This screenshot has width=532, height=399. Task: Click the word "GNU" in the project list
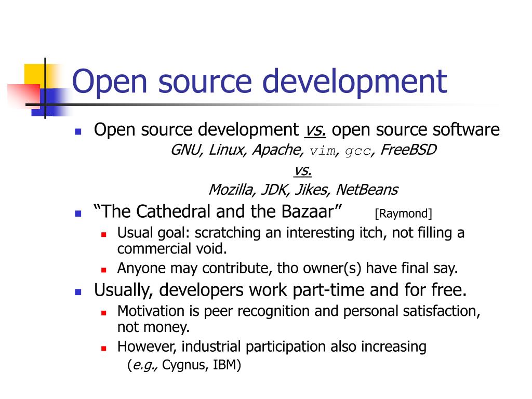click(186, 150)
